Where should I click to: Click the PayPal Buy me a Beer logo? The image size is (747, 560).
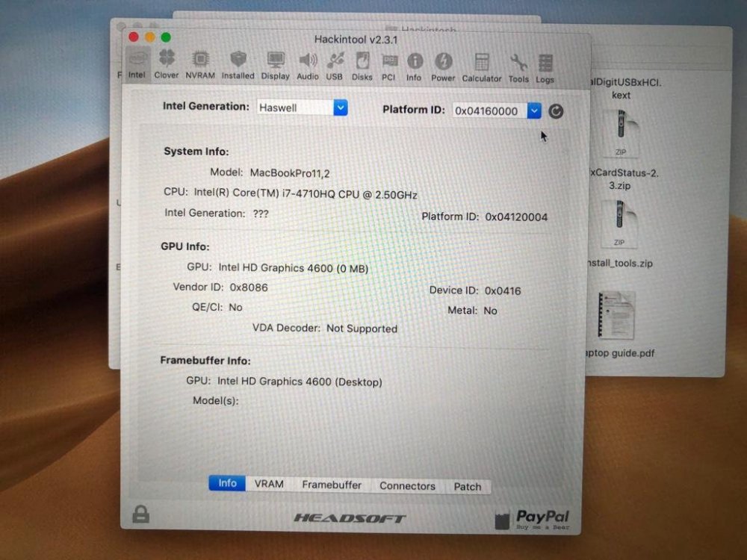(x=532, y=520)
